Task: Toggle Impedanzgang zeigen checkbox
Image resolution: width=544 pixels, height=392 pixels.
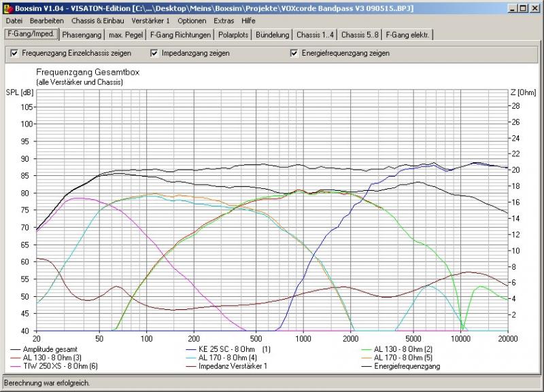Action: (154, 53)
